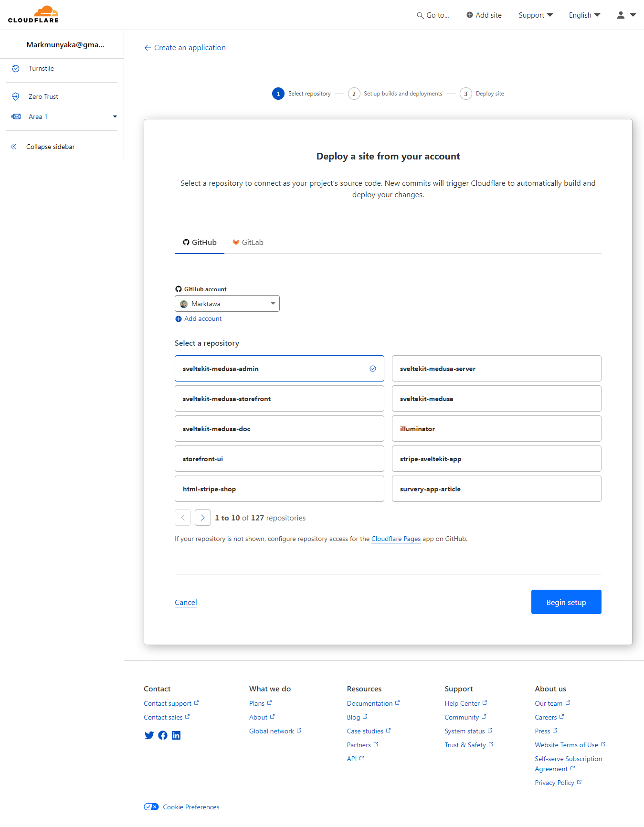Open the Case studies footer link
Image resolution: width=644 pixels, height=827 pixels.
click(x=369, y=731)
